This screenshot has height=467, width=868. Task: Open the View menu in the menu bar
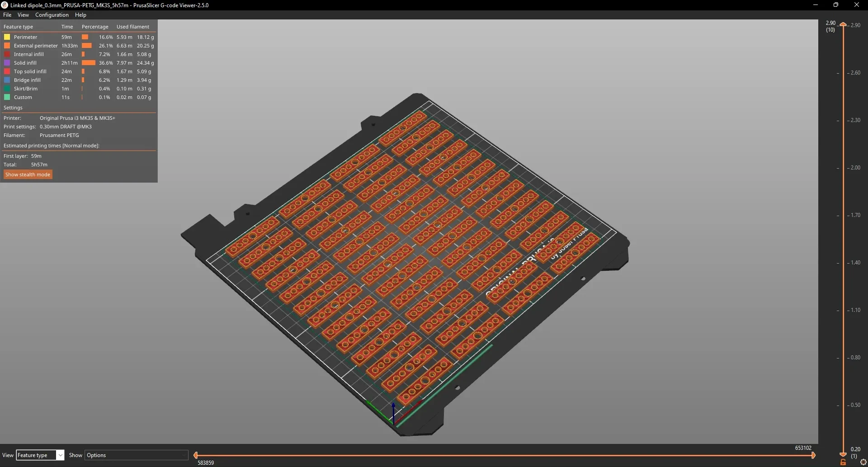tap(23, 15)
